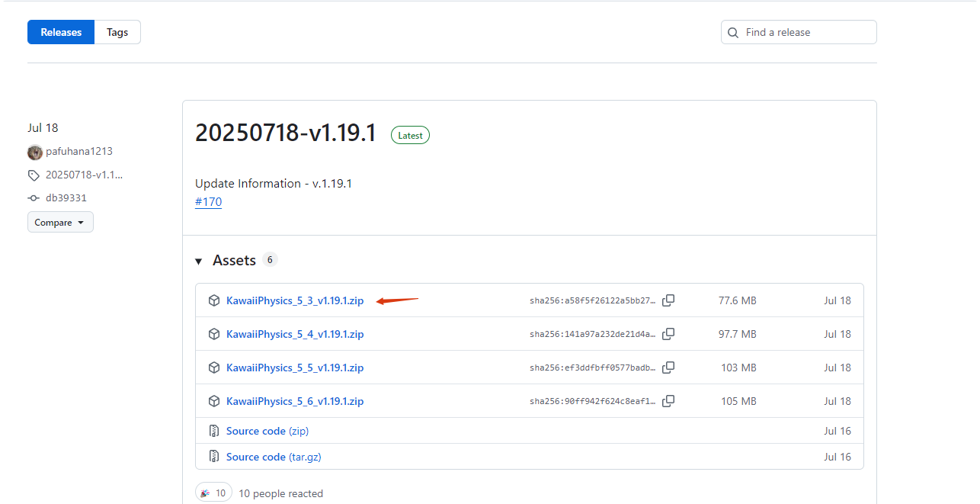This screenshot has width=980, height=504.
Task: Download Source code (zip)
Action: pos(267,431)
